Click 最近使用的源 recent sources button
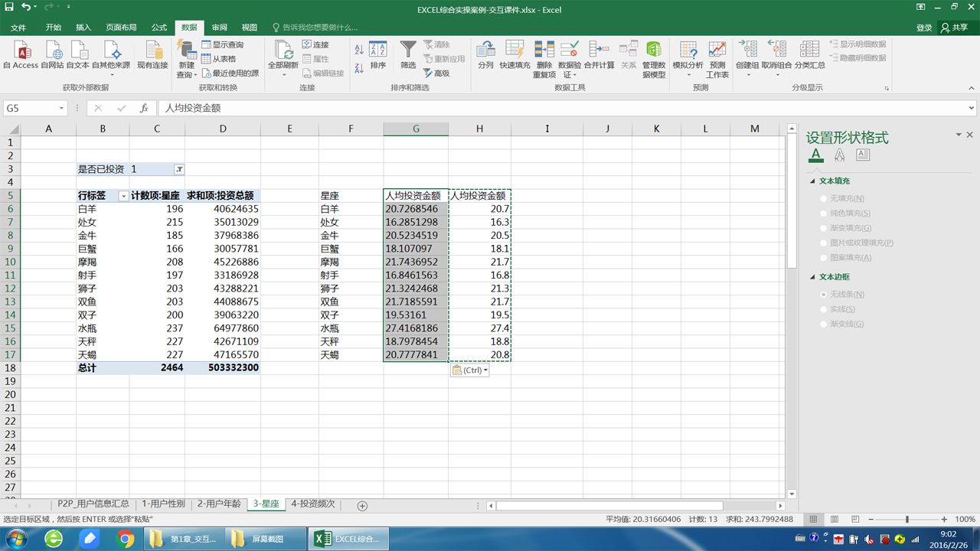This screenshot has height=551, width=980. coord(230,73)
